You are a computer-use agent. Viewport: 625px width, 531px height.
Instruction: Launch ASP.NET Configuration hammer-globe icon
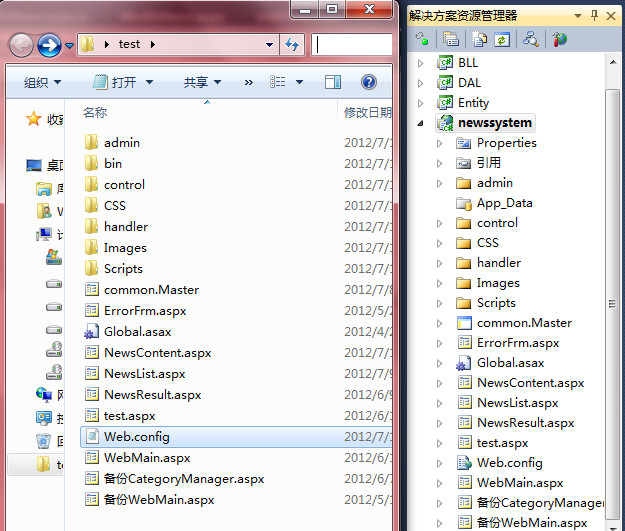560,39
